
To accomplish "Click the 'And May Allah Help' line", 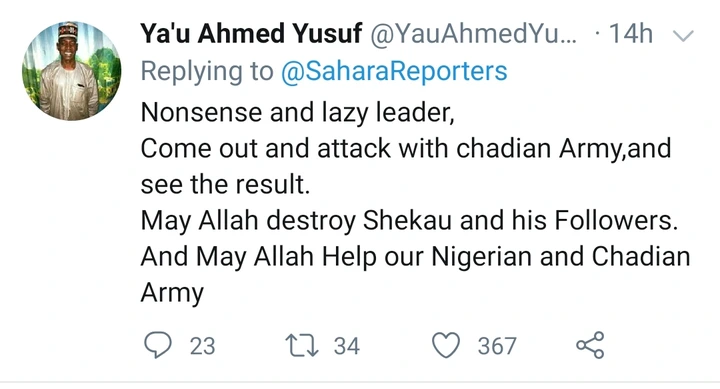I will [x=416, y=257].
